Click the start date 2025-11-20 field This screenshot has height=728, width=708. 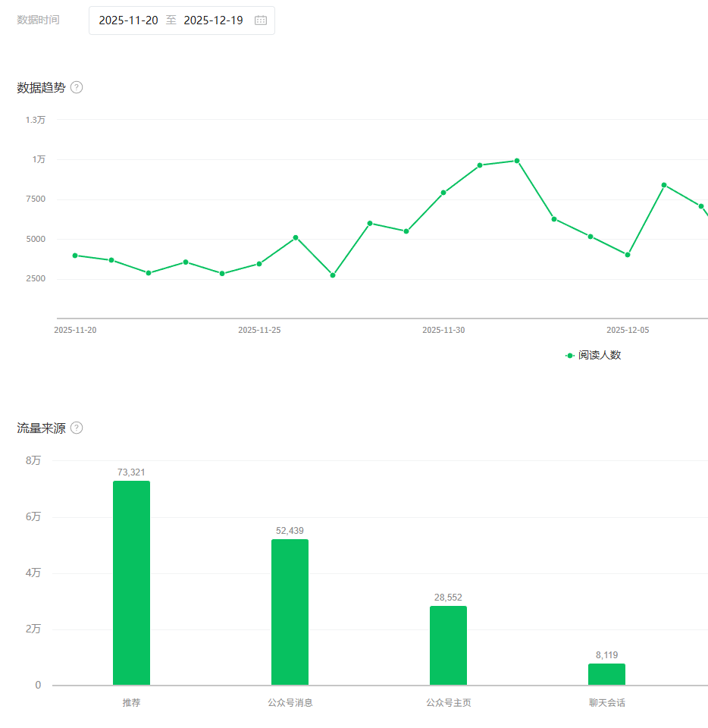click(x=129, y=20)
